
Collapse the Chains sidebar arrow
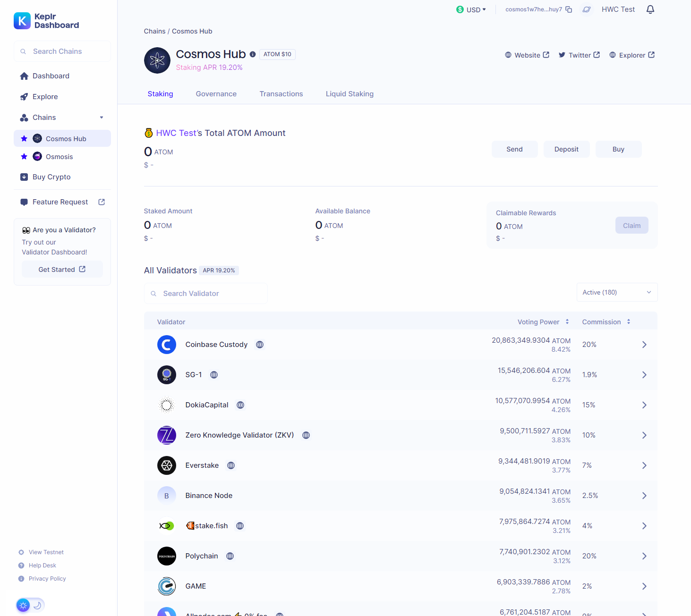coord(102,118)
